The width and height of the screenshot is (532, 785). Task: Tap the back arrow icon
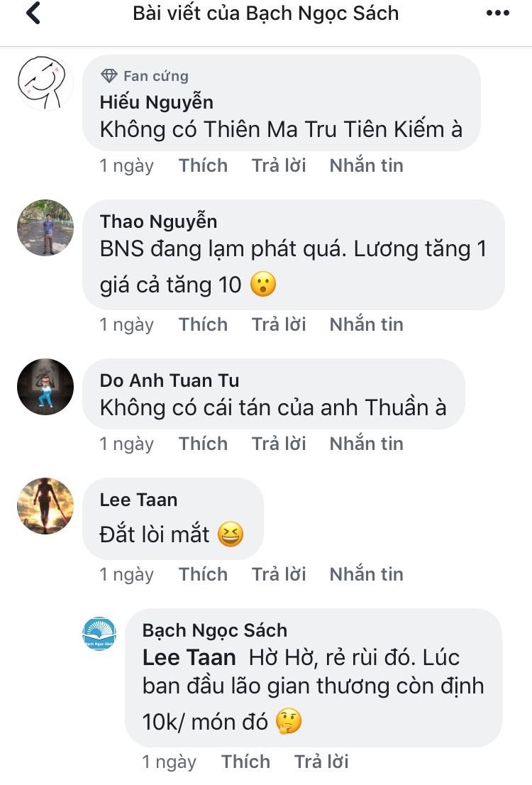(33, 14)
